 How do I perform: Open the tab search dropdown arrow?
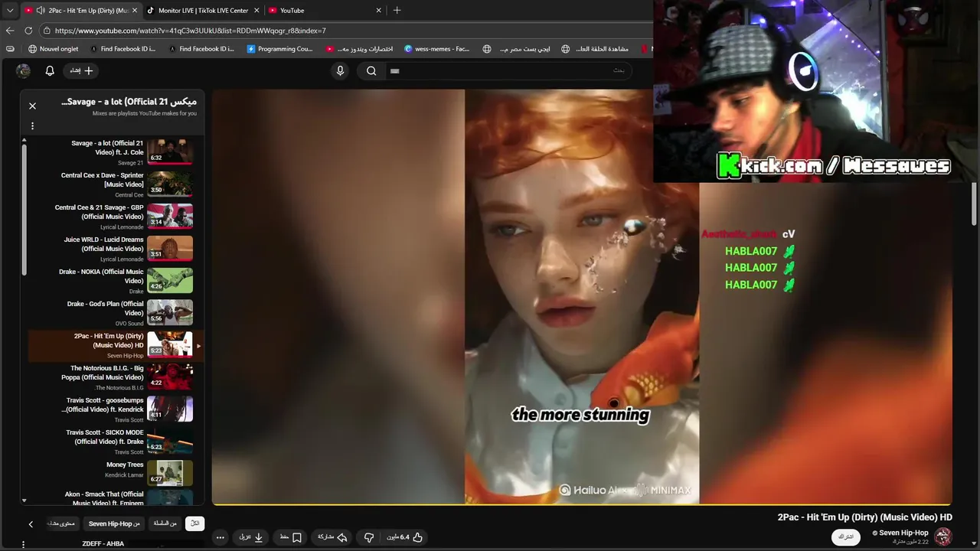coord(10,10)
